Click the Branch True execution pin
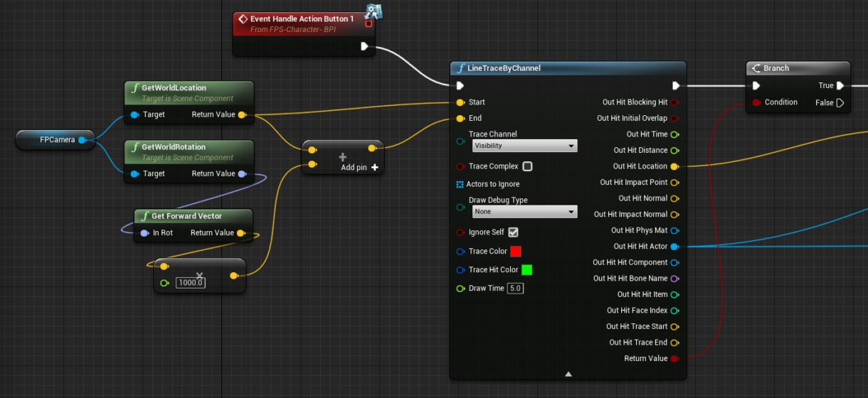Viewport: 868px width, 398px height. pyautogui.click(x=840, y=86)
